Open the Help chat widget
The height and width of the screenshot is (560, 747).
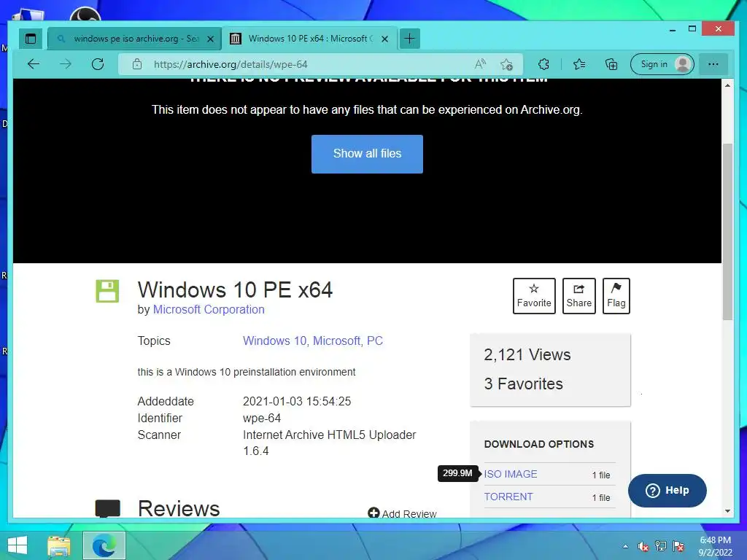click(x=667, y=491)
